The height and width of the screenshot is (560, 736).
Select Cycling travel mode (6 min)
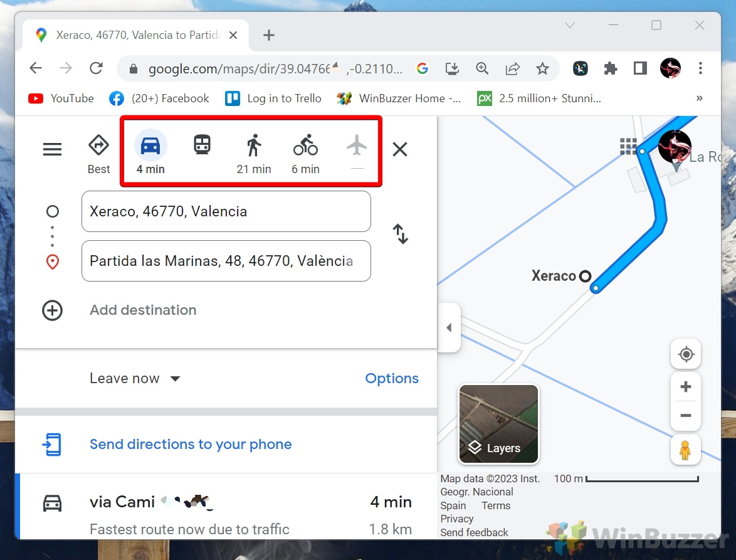tap(305, 154)
